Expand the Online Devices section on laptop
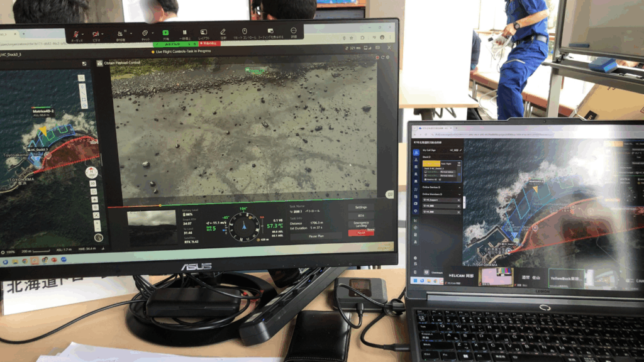Image resolution: width=644 pixels, height=362 pixels. (x=460, y=187)
